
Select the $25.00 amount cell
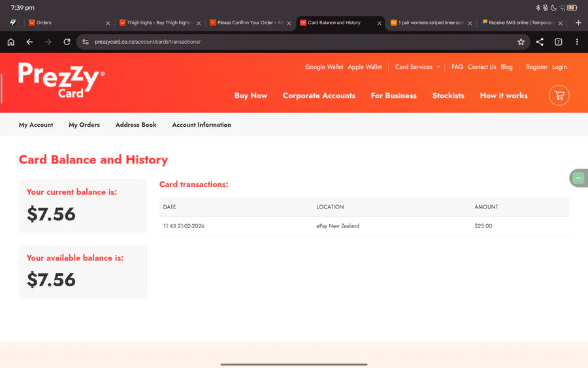pos(483,226)
